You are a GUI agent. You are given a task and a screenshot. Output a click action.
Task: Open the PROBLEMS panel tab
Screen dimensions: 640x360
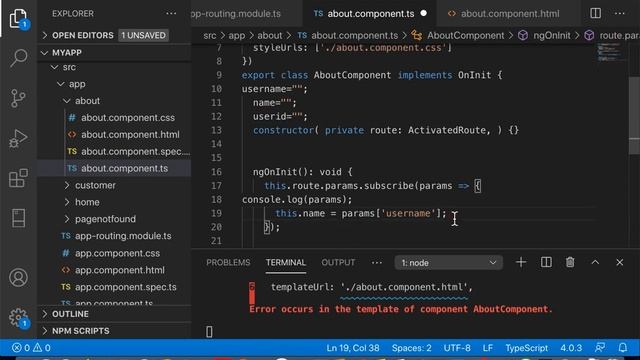tap(228, 262)
